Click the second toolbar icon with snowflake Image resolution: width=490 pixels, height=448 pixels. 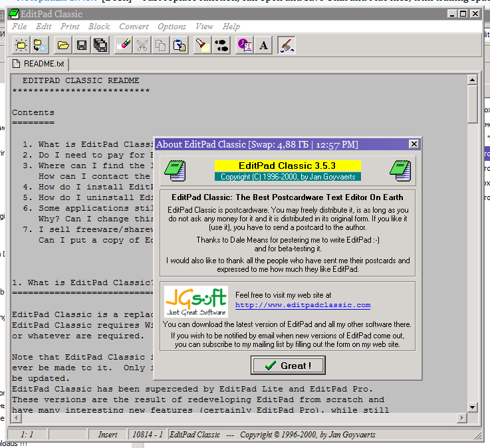coord(40,46)
